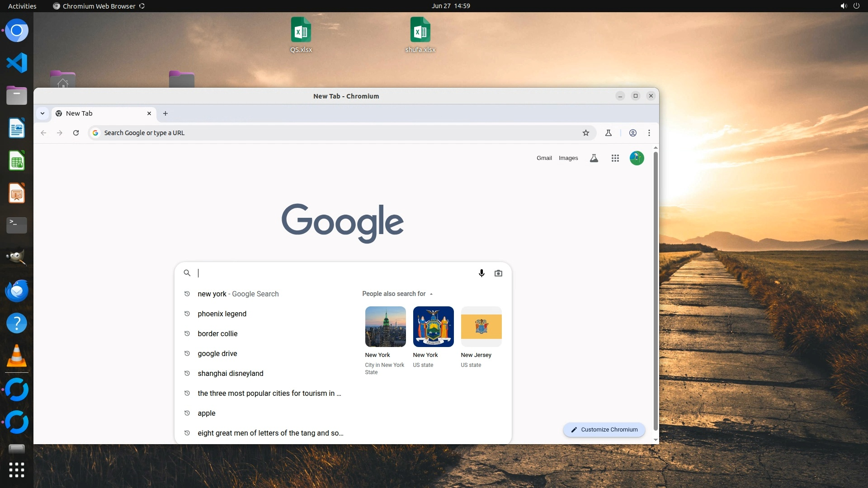
Task: Select the 'phoenix legend' suggestion
Action: point(222,314)
